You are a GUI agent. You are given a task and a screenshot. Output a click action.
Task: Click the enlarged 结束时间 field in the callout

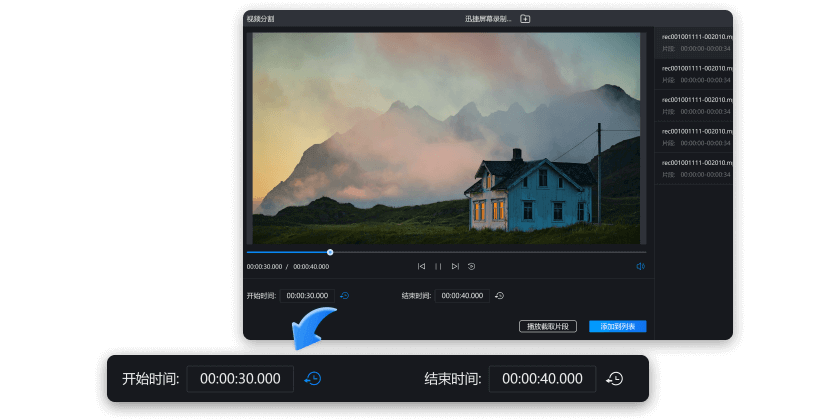(x=542, y=379)
